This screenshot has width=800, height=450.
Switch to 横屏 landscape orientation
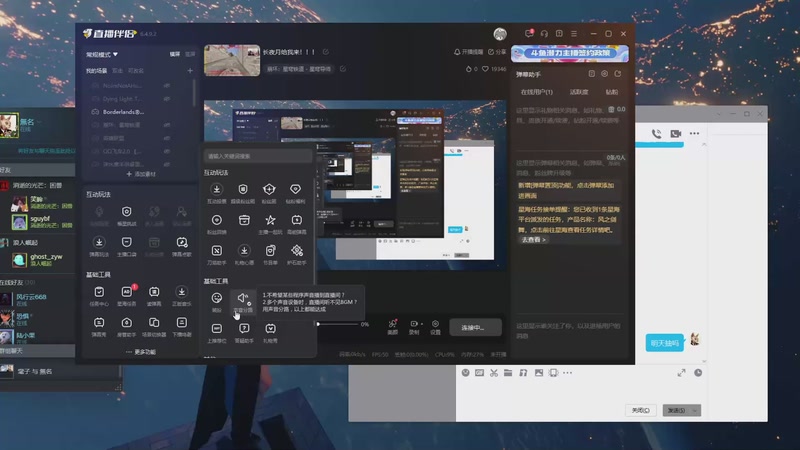click(x=174, y=54)
